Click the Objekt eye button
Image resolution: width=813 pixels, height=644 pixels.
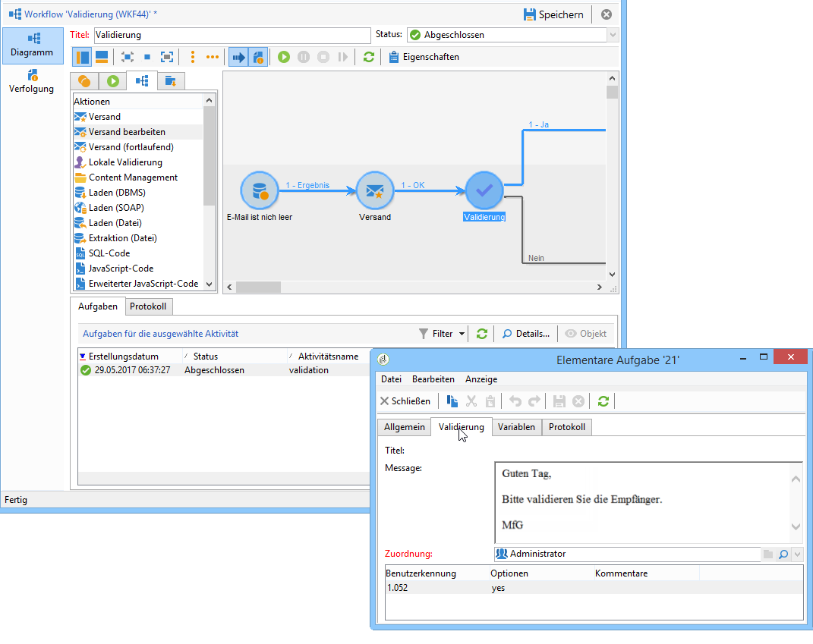[586, 334]
